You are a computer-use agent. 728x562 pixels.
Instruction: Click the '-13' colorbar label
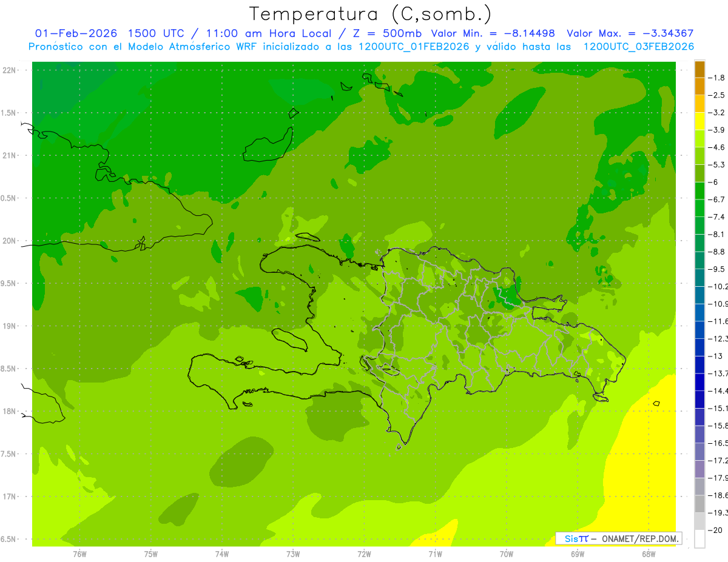pyautogui.click(x=715, y=356)
